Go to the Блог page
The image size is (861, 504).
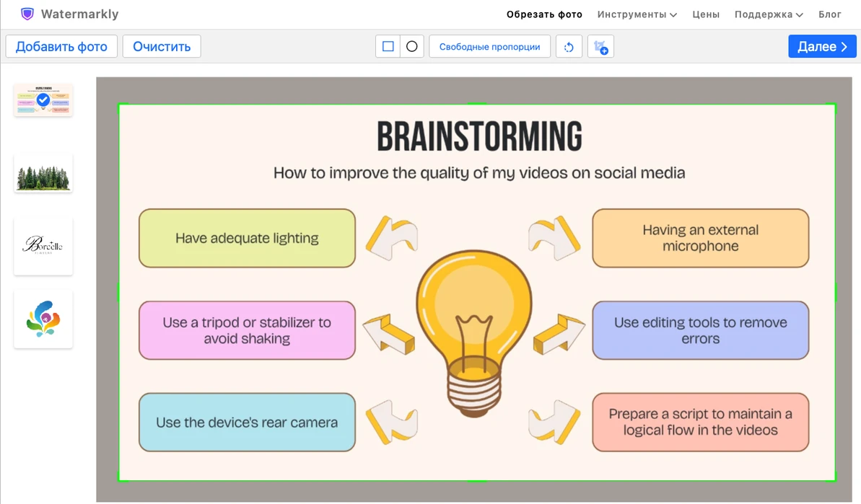coord(830,14)
